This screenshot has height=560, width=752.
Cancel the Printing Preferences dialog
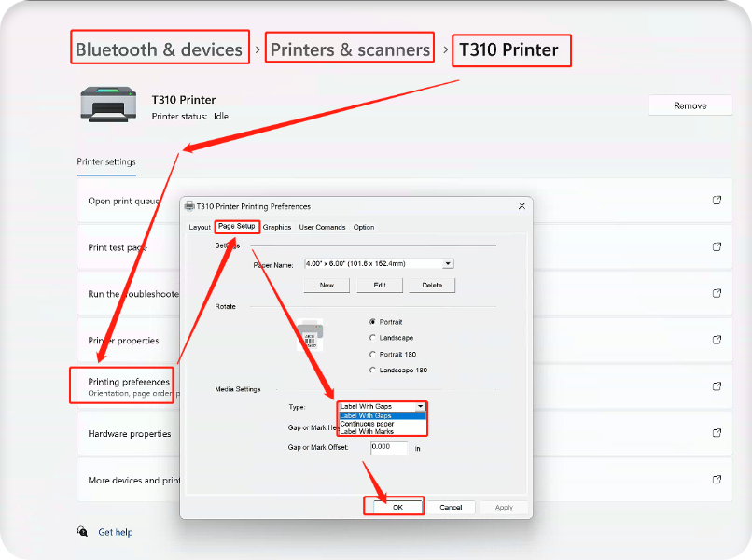pos(451,507)
